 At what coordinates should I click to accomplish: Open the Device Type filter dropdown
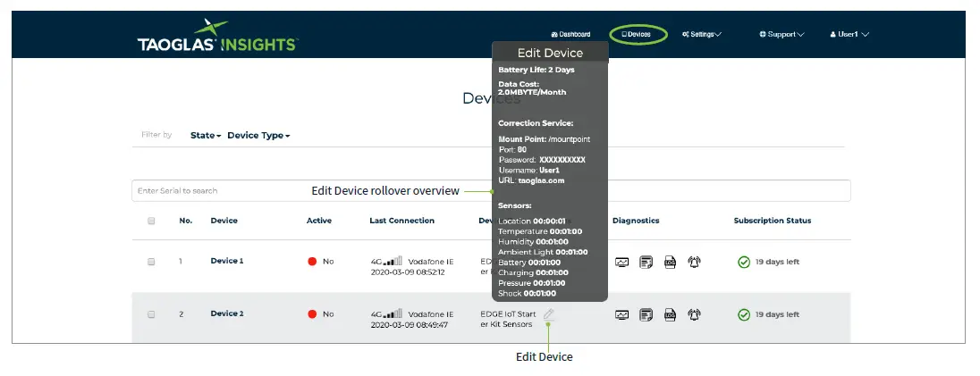[x=258, y=136]
